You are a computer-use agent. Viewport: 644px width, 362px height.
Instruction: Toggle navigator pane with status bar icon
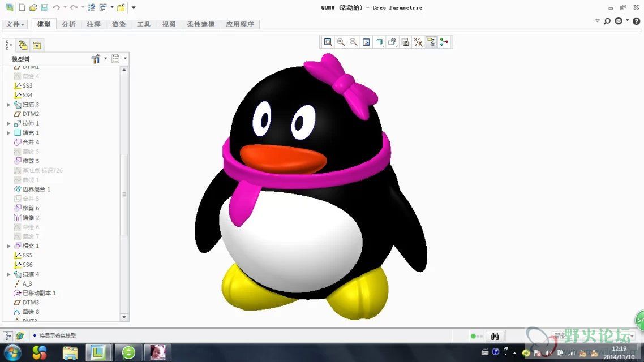(x=8, y=336)
